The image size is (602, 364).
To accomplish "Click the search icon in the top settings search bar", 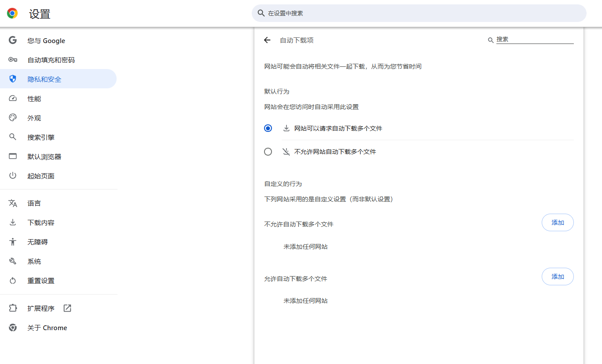I will pos(261,13).
